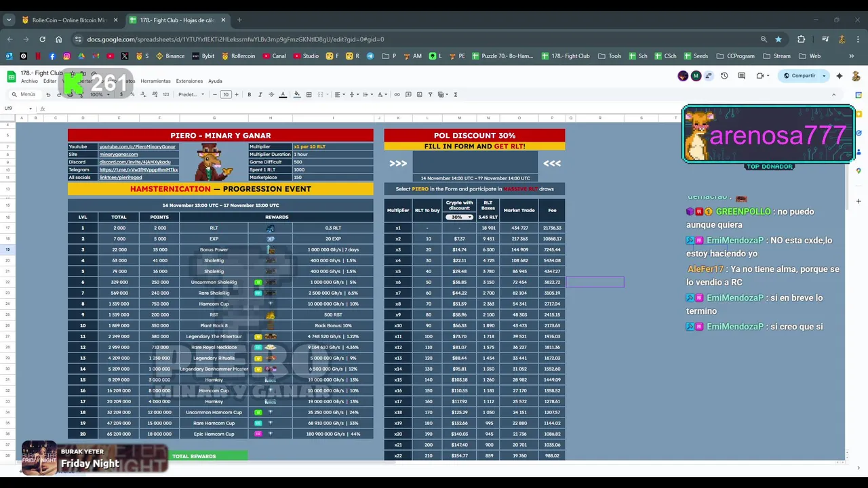Open linktr.ee/pieritogod link
Viewport: 868px width, 488px height.
point(121,178)
